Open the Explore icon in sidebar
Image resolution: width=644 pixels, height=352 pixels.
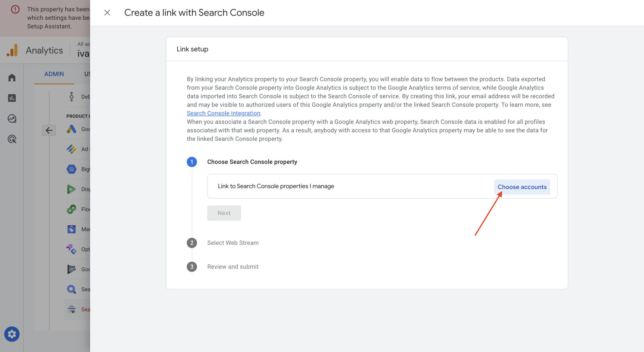tap(12, 119)
